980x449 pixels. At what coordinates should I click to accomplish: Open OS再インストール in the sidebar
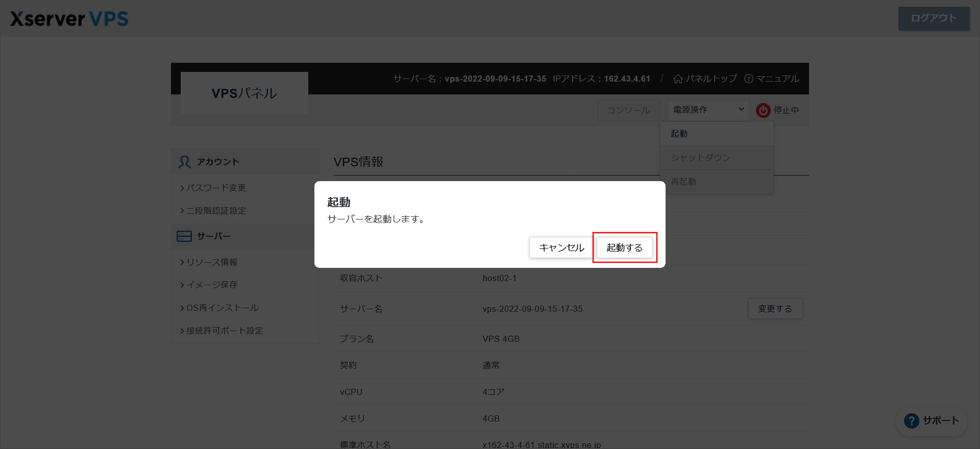[223, 308]
